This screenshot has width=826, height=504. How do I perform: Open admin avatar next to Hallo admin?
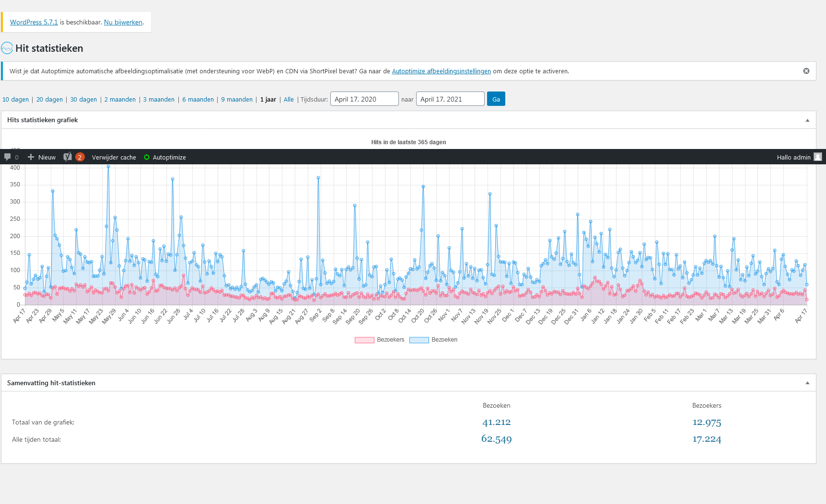(x=818, y=157)
